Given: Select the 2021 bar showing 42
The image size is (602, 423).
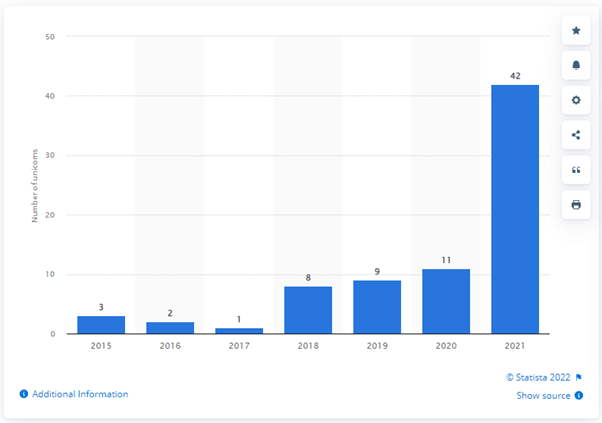Looking at the screenshot, I should pos(515,209).
